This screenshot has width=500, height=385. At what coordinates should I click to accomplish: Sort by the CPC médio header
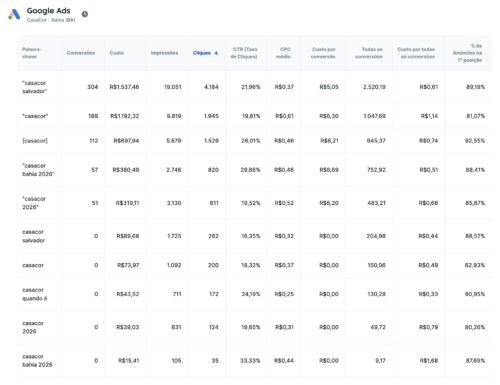click(283, 53)
